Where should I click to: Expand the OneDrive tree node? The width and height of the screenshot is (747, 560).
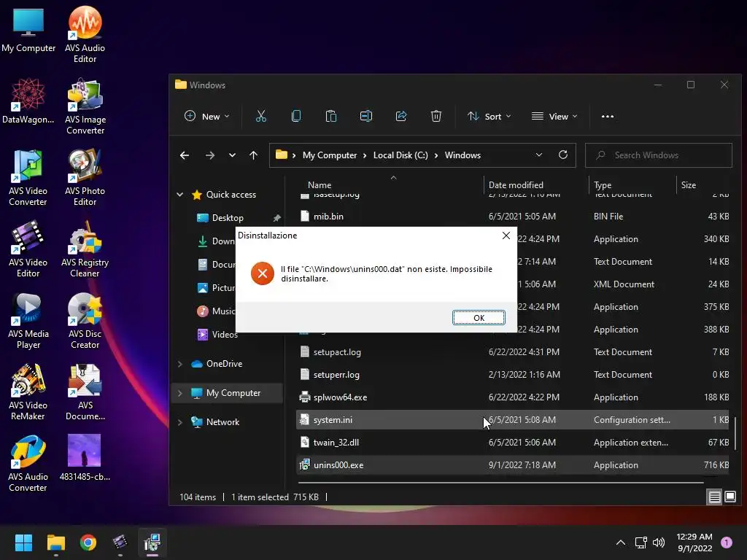[x=180, y=364]
